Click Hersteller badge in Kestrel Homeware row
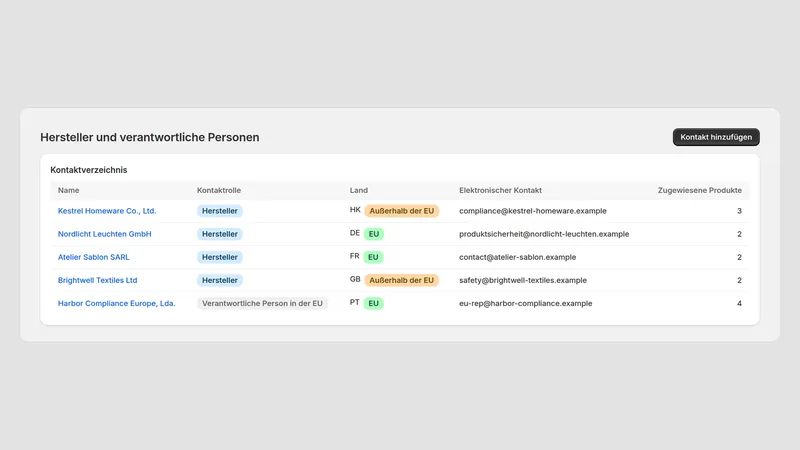 pos(220,211)
